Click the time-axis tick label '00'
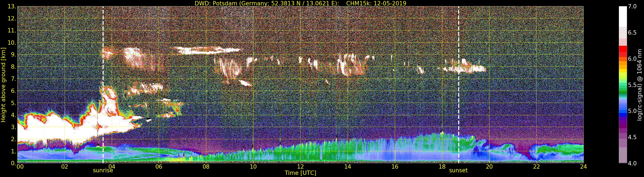644x177 pixels. coord(20,166)
